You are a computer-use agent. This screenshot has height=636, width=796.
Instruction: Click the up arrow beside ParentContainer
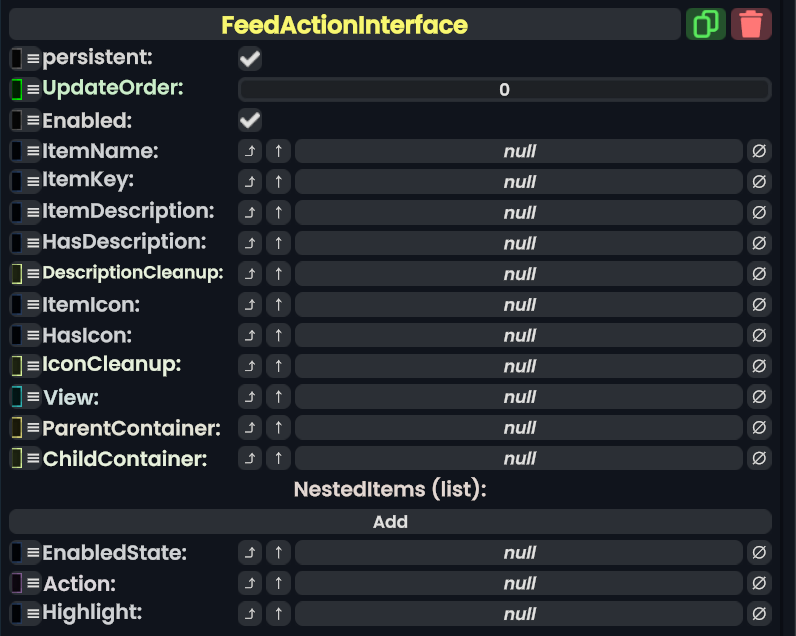pyautogui.click(x=278, y=428)
